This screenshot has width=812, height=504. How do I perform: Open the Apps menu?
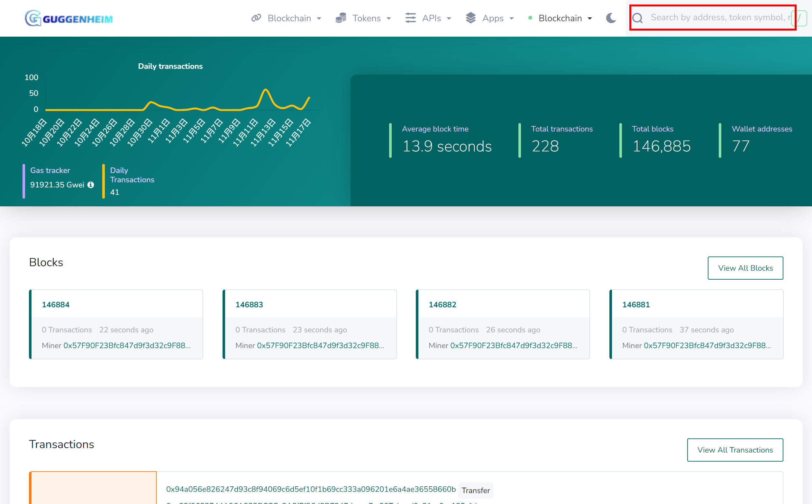point(493,18)
